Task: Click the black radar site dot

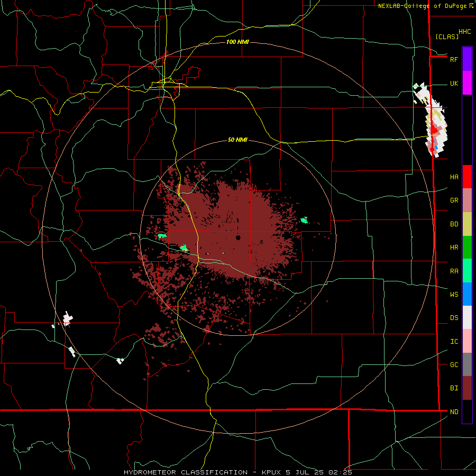Action: click(x=238, y=237)
